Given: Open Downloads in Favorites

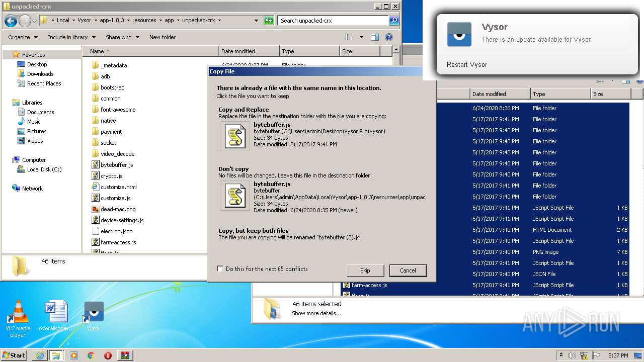Looking at the screenshot, I should pyautogui.click(x=35, y=74).
